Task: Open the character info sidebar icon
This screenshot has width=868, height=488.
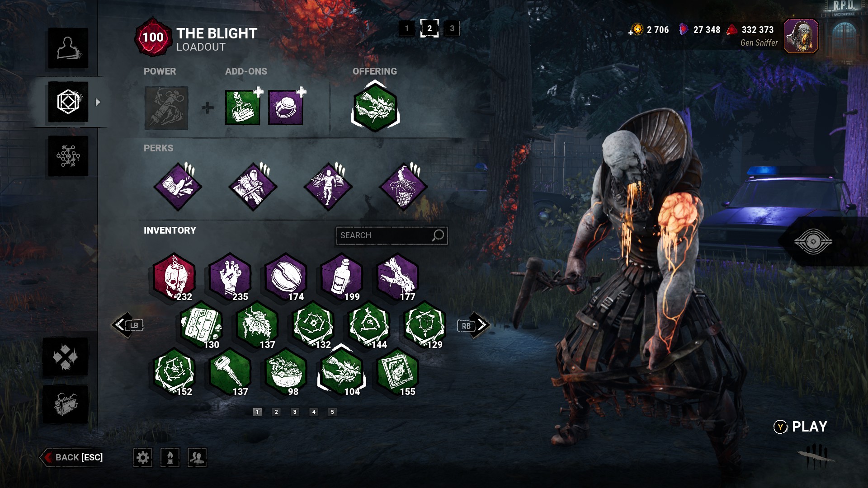Action: click(x=68, y=48)
